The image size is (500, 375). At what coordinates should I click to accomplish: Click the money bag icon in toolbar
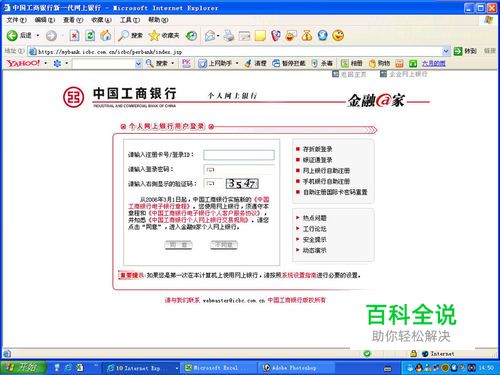tap(307, 35)
